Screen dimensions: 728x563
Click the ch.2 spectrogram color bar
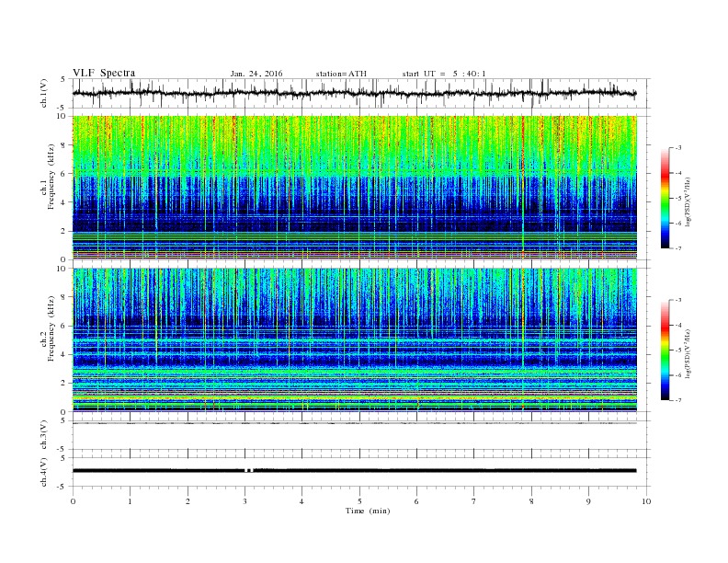pos(665,350)
